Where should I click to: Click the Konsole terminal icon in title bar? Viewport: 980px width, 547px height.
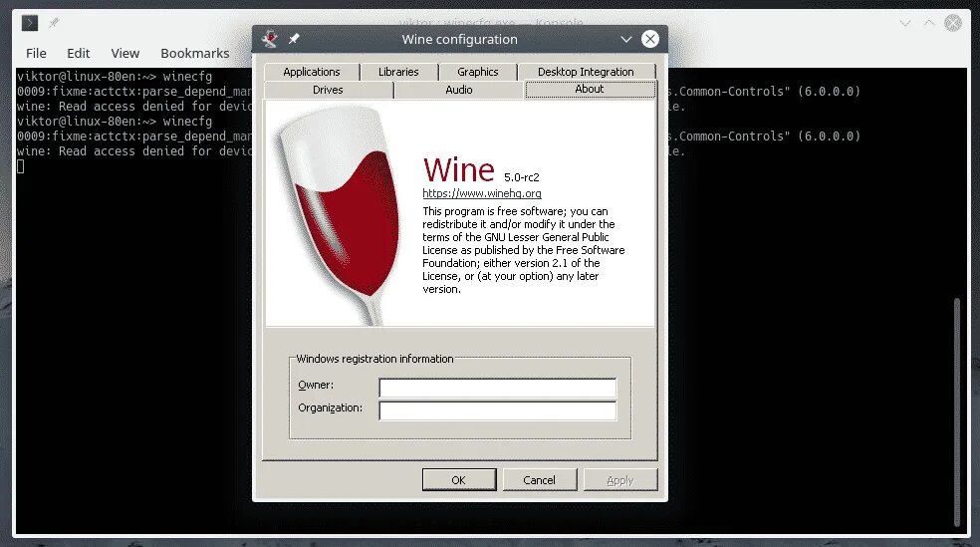tap(29, 23)
